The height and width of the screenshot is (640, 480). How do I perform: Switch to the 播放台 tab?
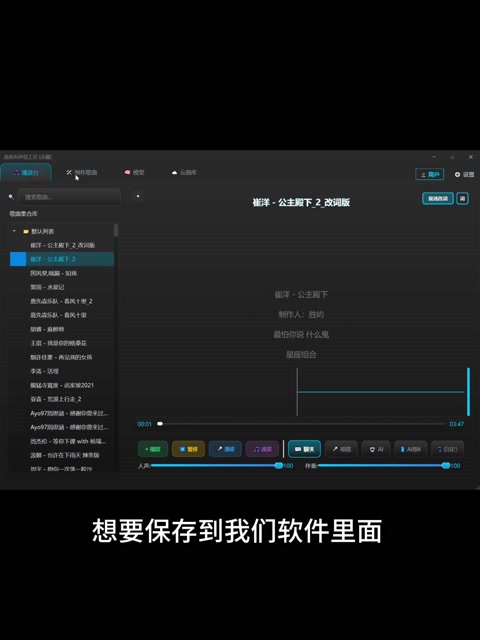(x=26, y=173)
